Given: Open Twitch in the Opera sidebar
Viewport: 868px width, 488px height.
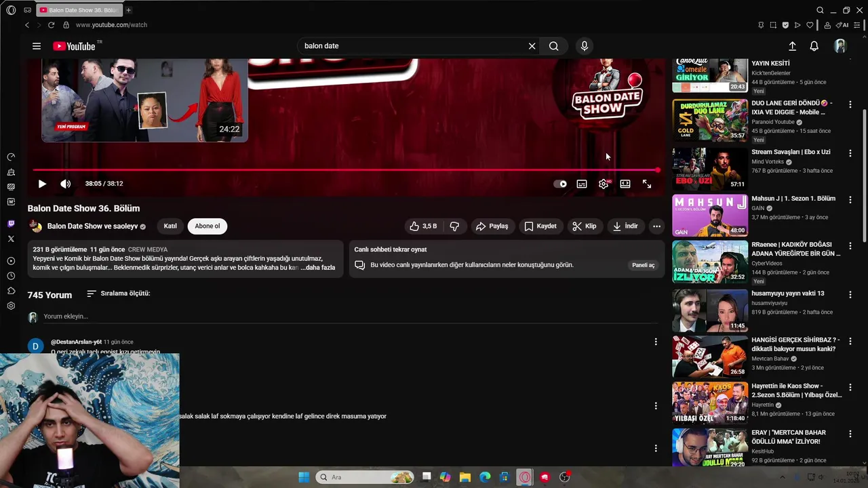Looking at the screenshot, I should 11,224.
